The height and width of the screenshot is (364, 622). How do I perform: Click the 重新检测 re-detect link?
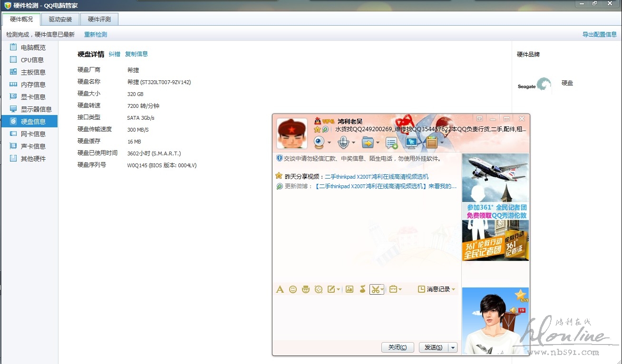pyautogui.click(x=96, y=35)
